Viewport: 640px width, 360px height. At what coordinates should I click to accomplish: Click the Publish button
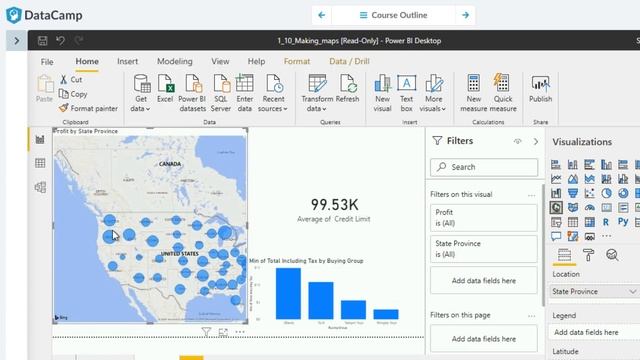tap(540, 89)
